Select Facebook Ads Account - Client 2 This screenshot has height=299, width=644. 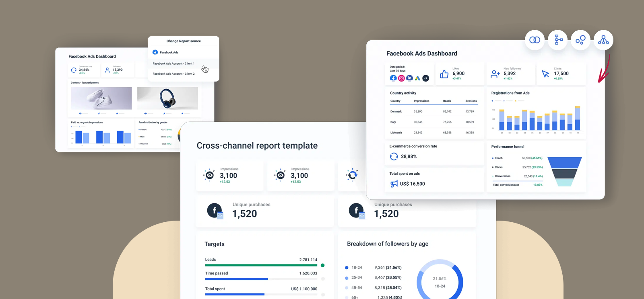173,74
